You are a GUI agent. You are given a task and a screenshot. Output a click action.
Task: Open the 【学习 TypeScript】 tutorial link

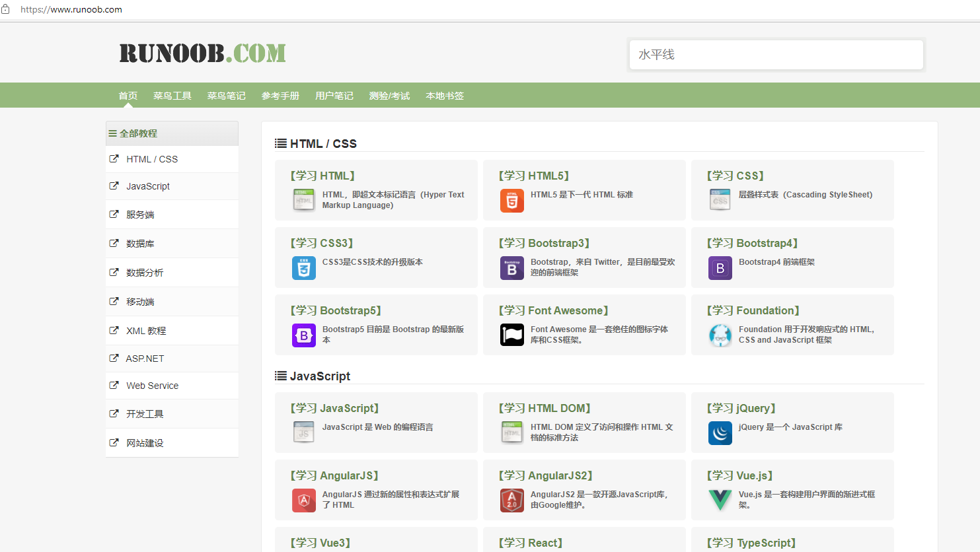pos(751,543)
